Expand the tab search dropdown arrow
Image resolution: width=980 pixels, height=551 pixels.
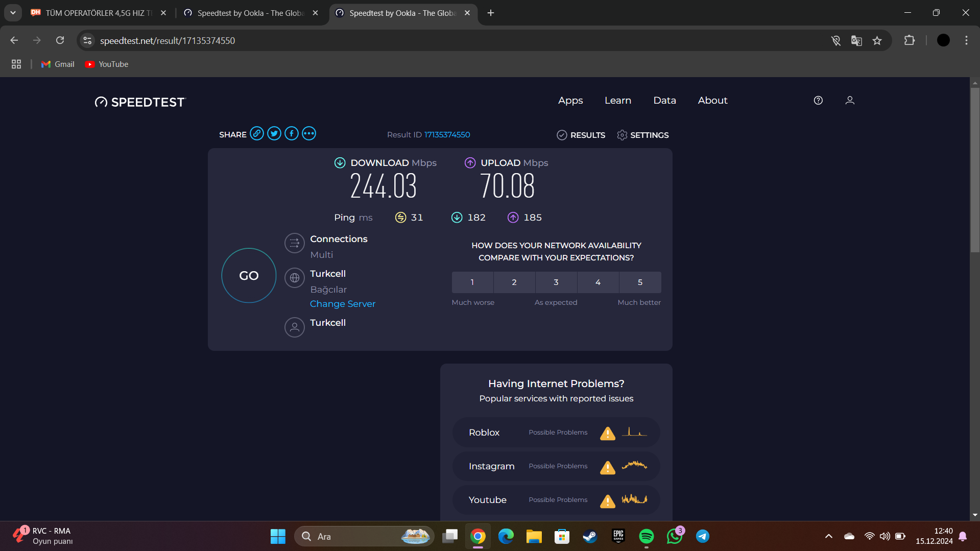point(13,13)
